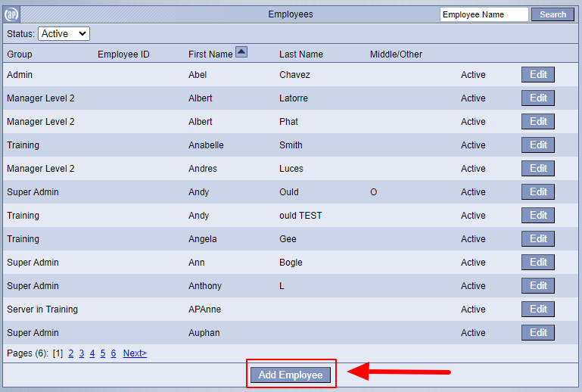This screenshot has width=582, height=392.
Task: Click the current page [1] indicator
Action: (x=58, y=353)
